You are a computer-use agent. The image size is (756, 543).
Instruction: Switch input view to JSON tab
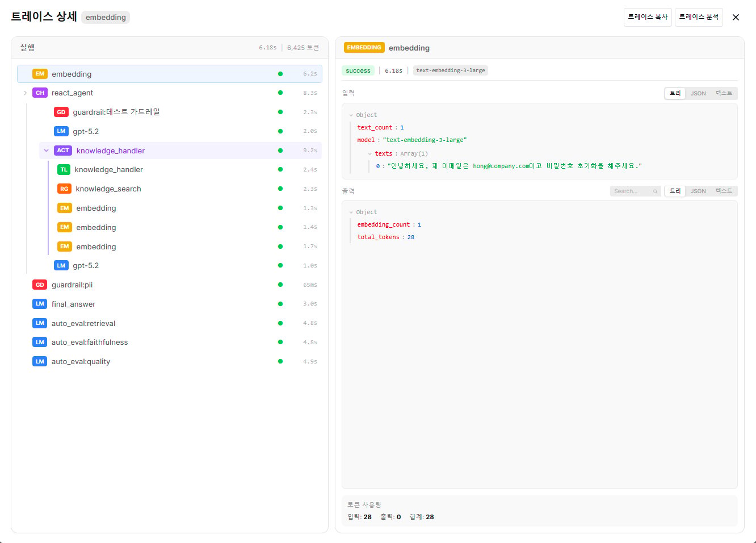point(698,93)
